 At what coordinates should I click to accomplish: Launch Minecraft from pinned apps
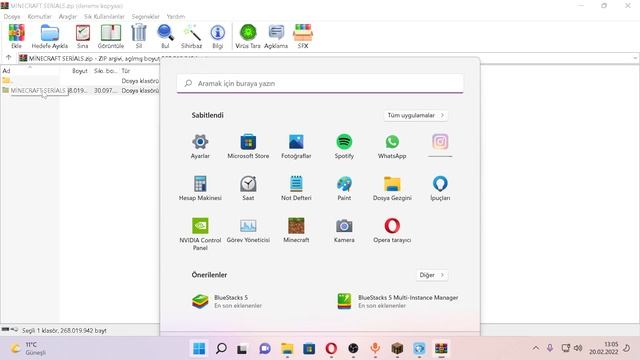click(x=296, y=230)
